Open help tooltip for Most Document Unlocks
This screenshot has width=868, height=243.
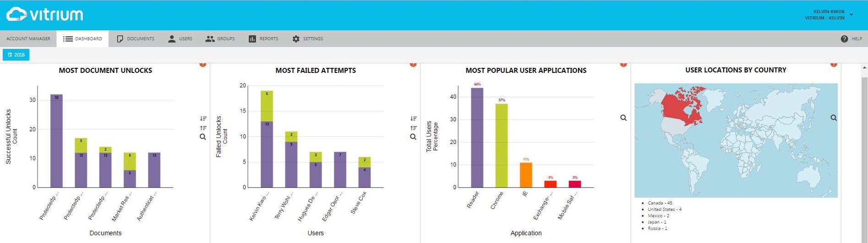pos(203,65)
